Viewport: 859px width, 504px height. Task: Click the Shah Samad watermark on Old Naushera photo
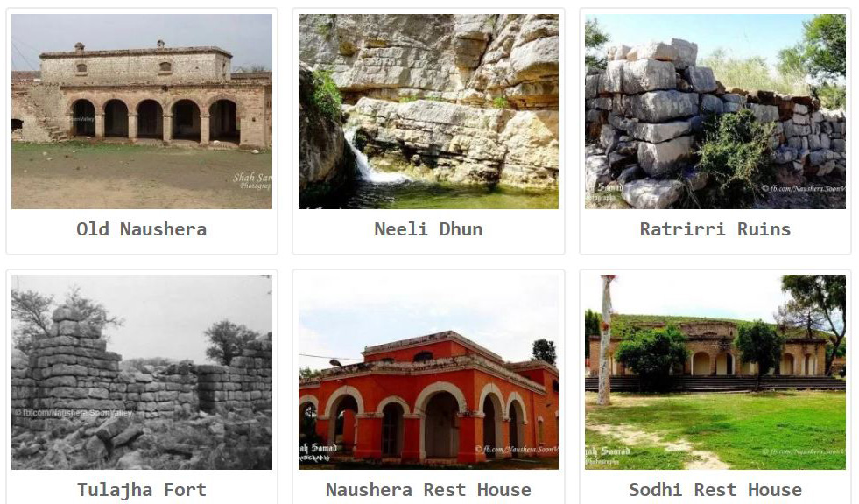(x=252, y=181)
